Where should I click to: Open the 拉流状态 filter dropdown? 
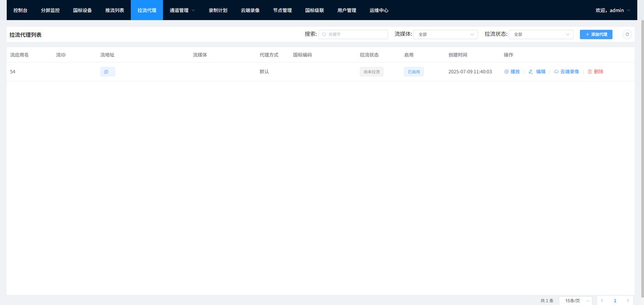point(541,34)
